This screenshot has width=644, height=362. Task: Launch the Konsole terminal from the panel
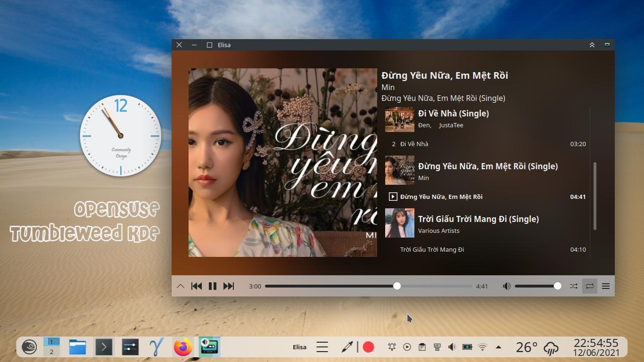104,347
